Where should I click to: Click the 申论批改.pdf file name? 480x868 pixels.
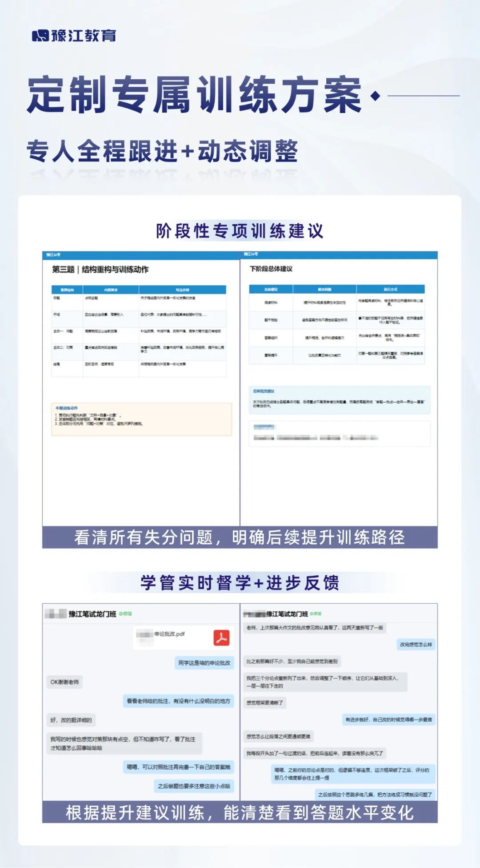pyautogui.click(x=169, y=634)
